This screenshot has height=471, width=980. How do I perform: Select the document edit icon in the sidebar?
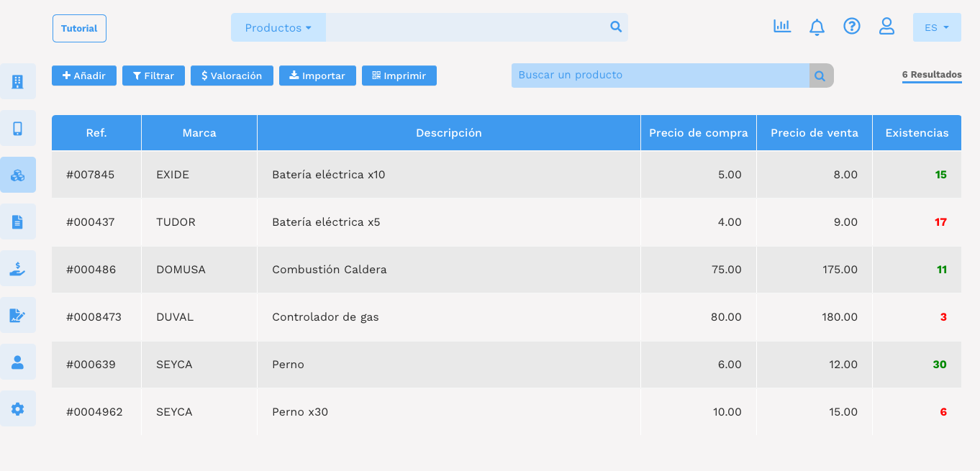(18, 314)
